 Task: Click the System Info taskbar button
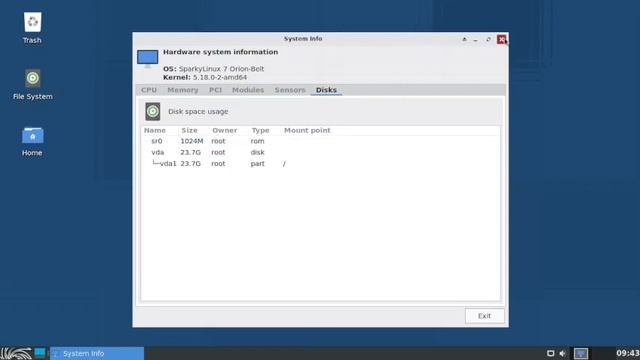pos(97,353)
